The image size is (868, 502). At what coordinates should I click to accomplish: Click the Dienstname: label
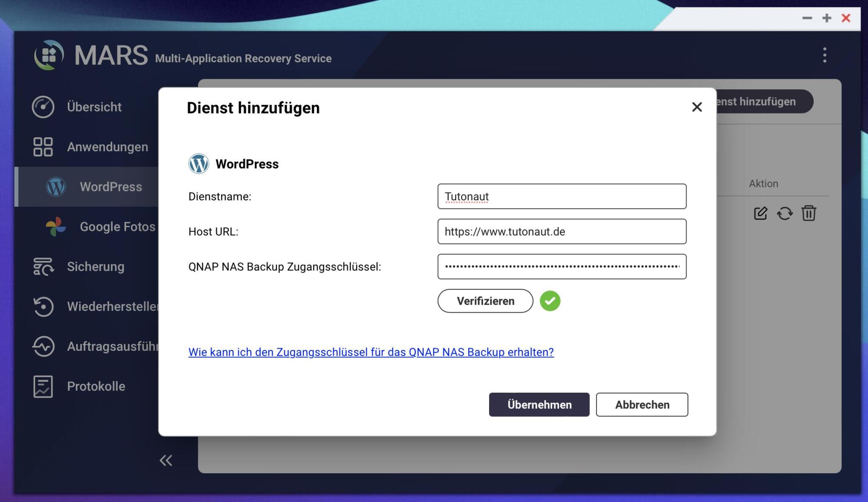tap(220, 197)
